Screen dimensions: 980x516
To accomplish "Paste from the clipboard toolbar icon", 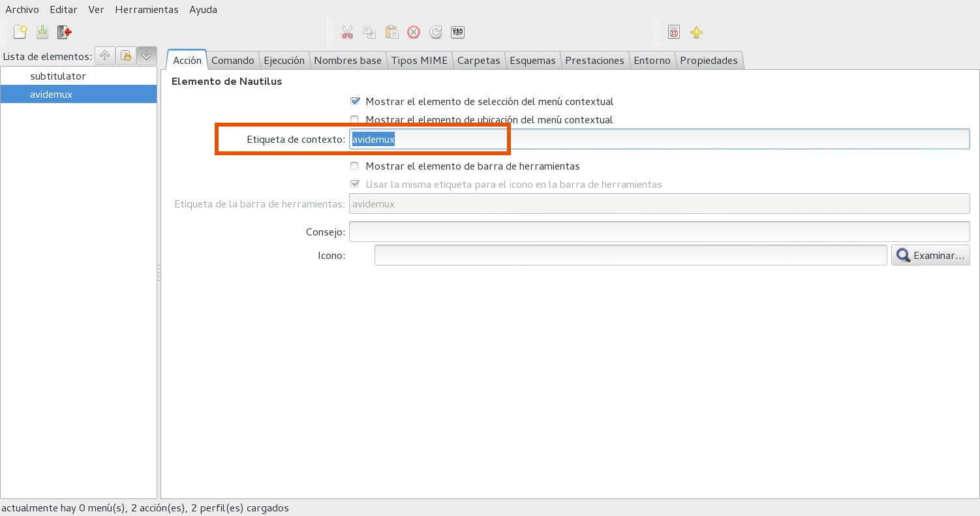I will 391,32.
